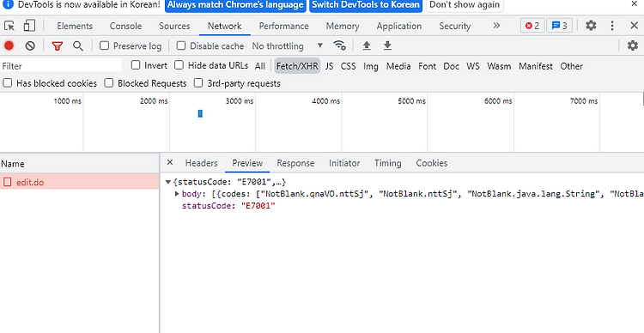This screenshot has width=644, height=333.
Task: Check Has blocked cookies
Action: (x=8, y=83)
